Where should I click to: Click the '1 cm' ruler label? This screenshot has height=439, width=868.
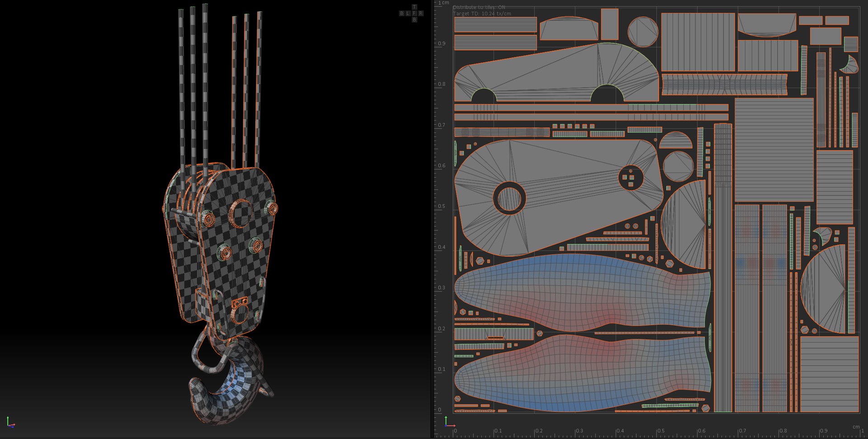click(x=443, y=3)
